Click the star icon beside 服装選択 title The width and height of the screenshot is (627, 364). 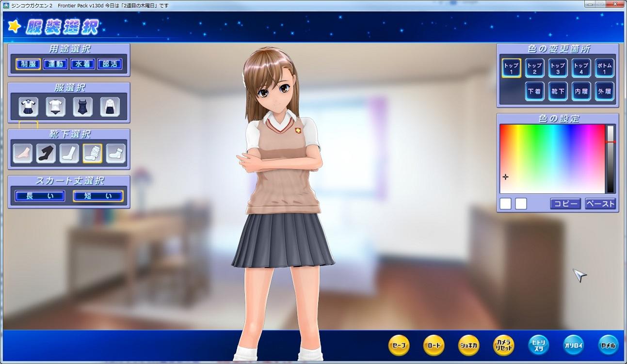point(15,26)
